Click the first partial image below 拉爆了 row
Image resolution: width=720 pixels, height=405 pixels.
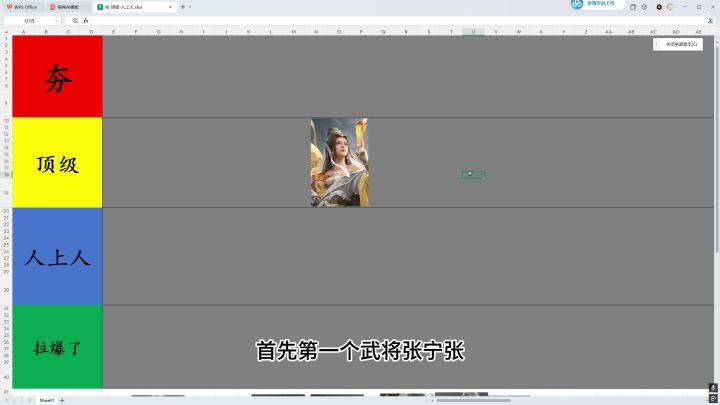click(x=158, y=395)
